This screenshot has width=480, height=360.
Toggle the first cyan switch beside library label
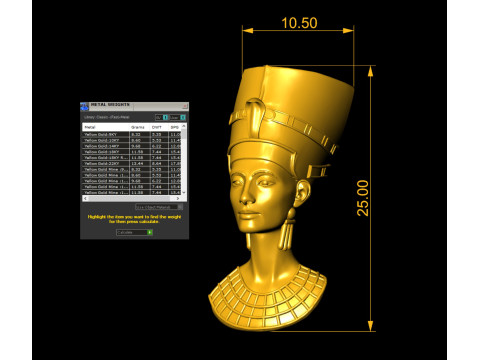(165, 117)
